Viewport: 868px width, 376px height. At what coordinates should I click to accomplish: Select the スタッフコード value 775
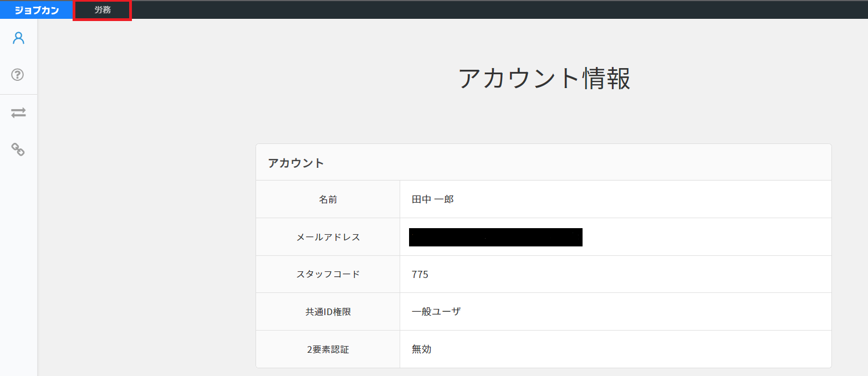click(x=420, y=274)
